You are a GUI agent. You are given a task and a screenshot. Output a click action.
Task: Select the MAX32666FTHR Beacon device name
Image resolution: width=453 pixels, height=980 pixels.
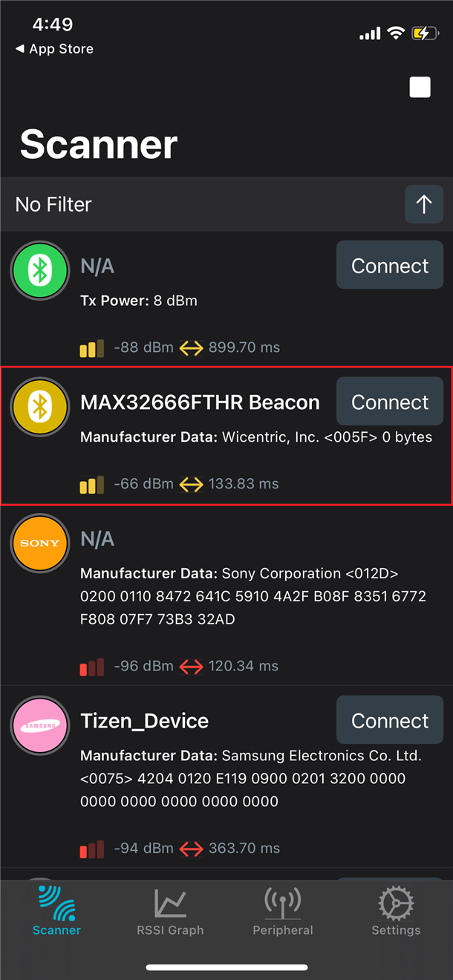tap(200, 402)
